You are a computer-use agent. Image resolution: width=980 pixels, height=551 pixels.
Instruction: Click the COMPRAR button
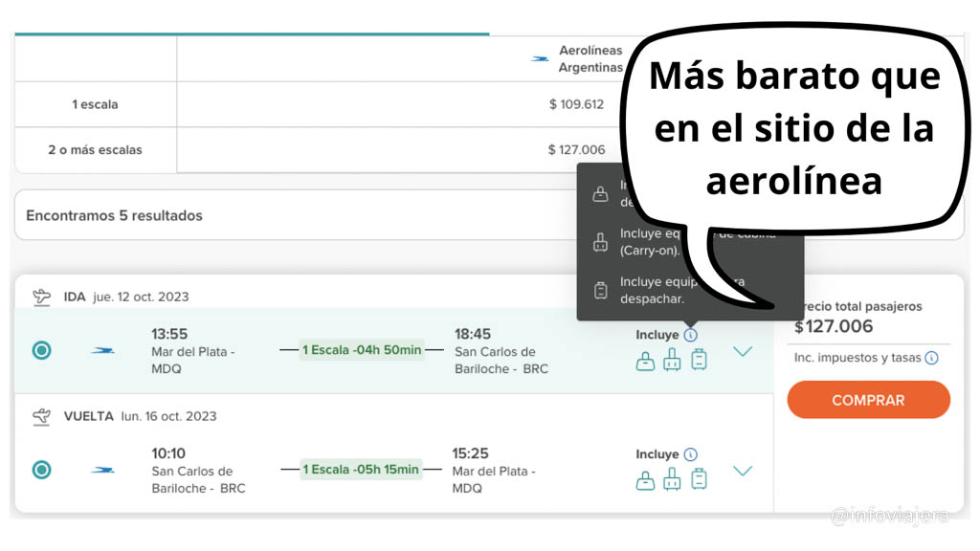pos(868,400)
